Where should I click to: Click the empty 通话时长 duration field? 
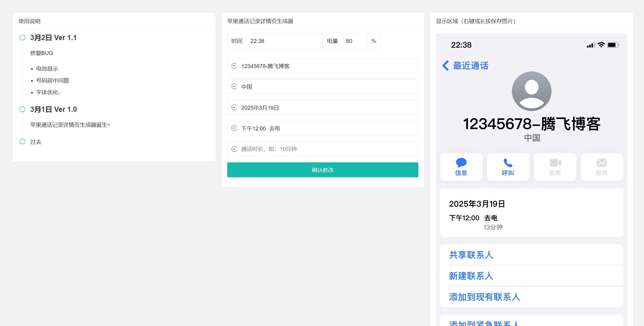(x=323, y=149)
